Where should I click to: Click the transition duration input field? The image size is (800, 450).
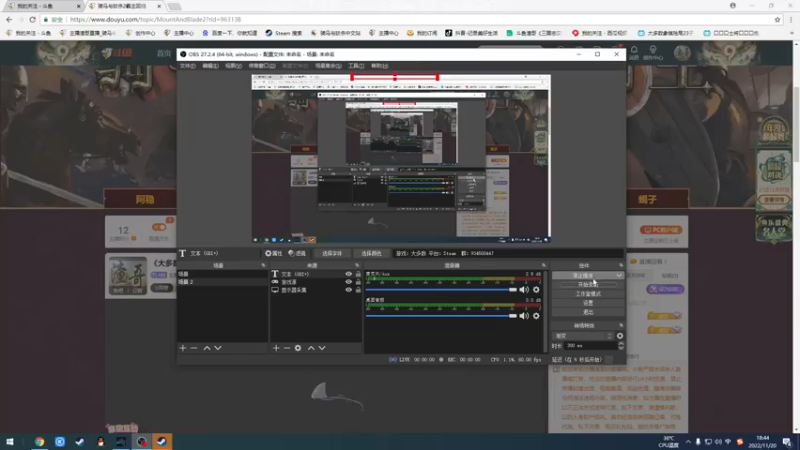[591, 346]
